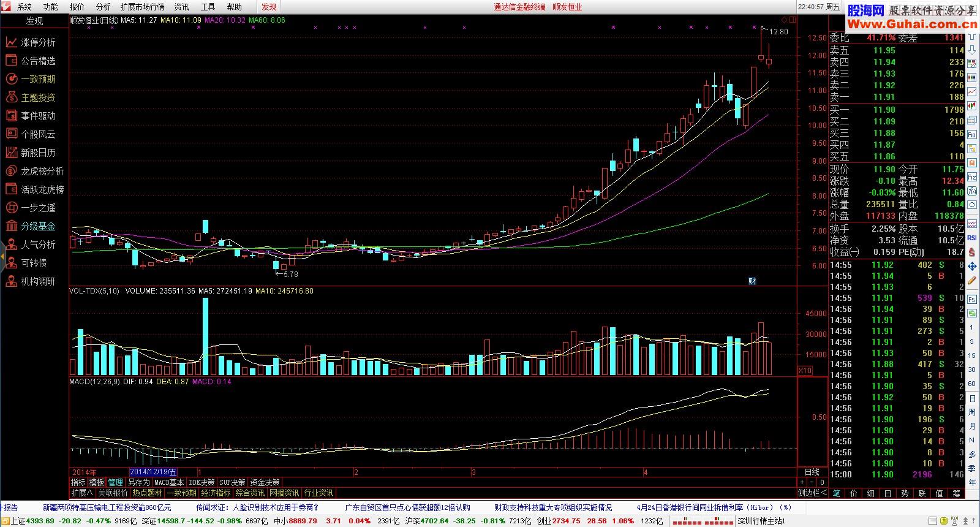Select the 筹 tab under tick list
This screenshot has height=527, width=980.
[957, 493]
